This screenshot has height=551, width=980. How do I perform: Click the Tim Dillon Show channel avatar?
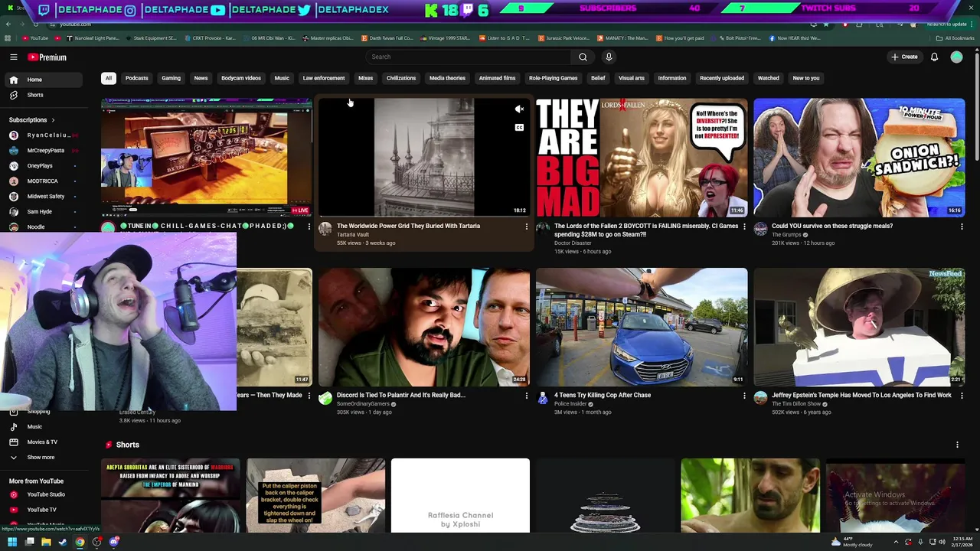pos(760,398)
